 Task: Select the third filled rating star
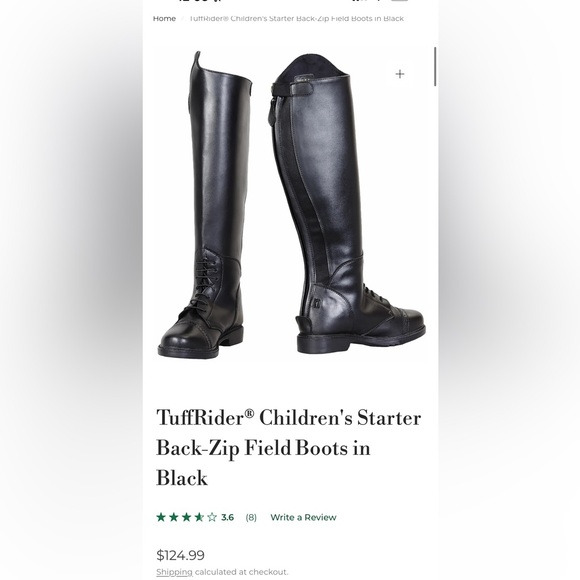coord(186,517)
